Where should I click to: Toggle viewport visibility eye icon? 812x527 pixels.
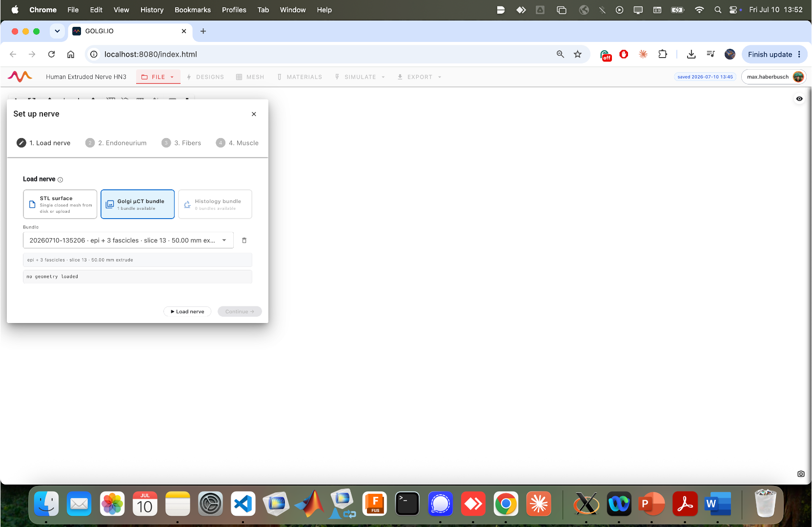pos(799,99)
